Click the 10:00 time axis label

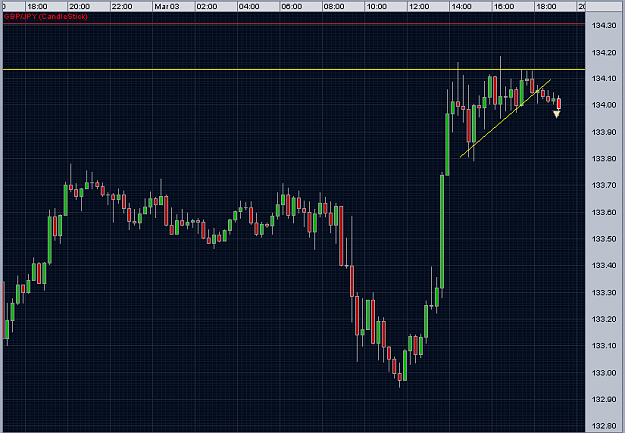(x=377, y=6)
